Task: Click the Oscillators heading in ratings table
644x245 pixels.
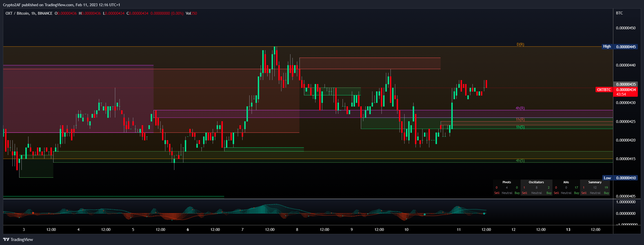Action: coord(536,182)
